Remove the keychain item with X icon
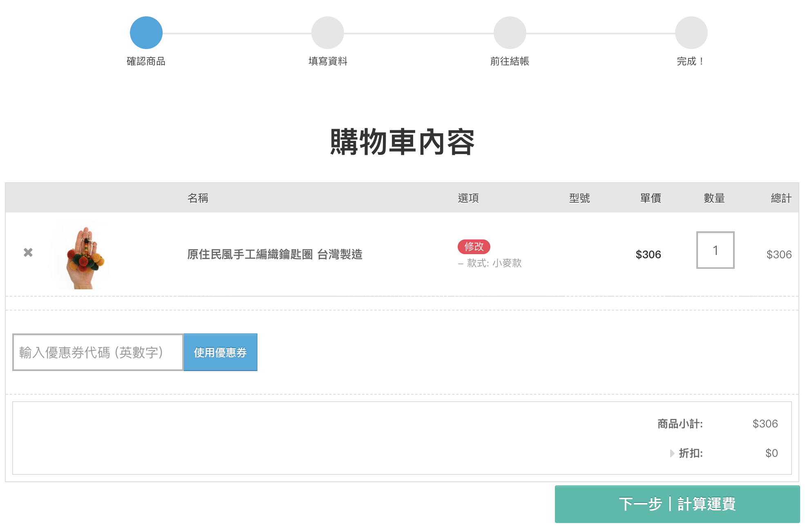The image size is (805, 532). pyautogui.click(x=28, y=253)
